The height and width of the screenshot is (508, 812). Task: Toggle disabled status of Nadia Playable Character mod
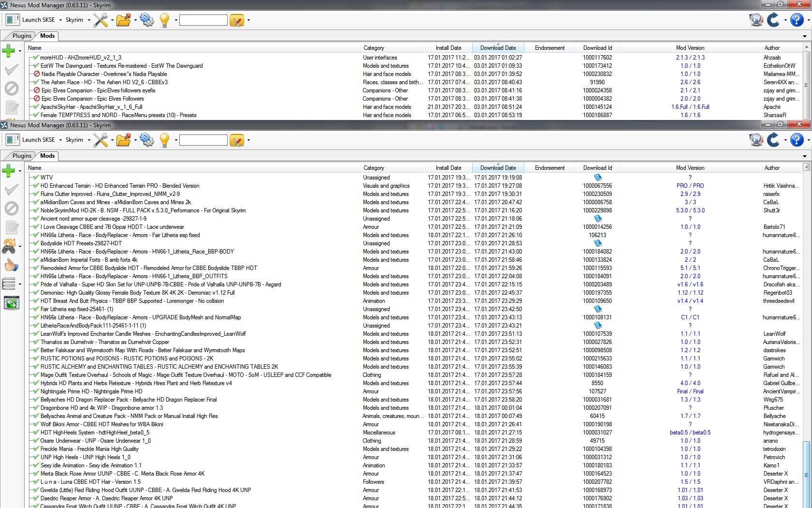37,74
